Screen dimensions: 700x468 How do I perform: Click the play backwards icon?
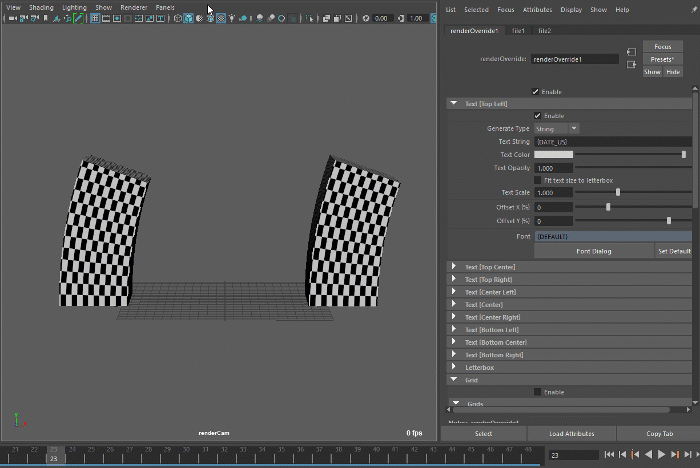pos(647,455)
